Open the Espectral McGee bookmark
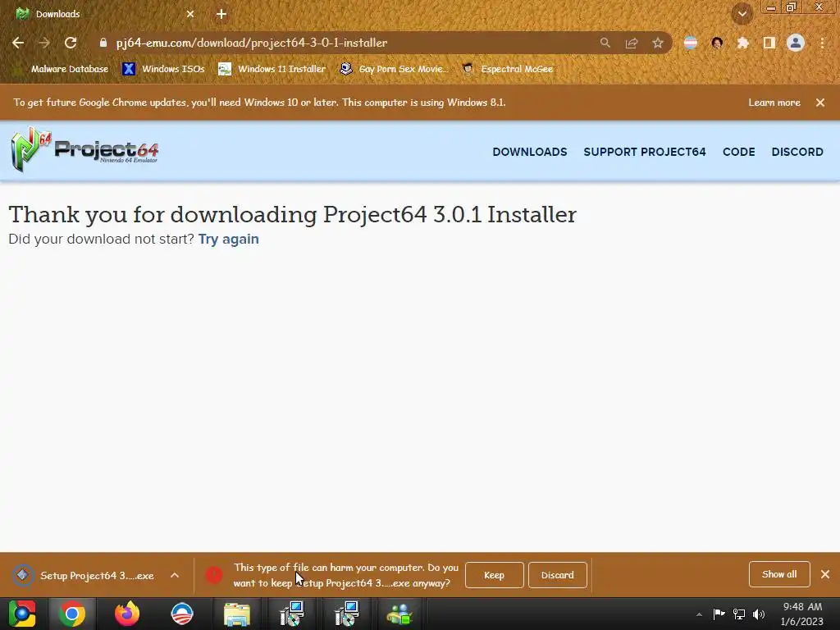This screenshot has width=840, height=630. [x=507, y=69]
